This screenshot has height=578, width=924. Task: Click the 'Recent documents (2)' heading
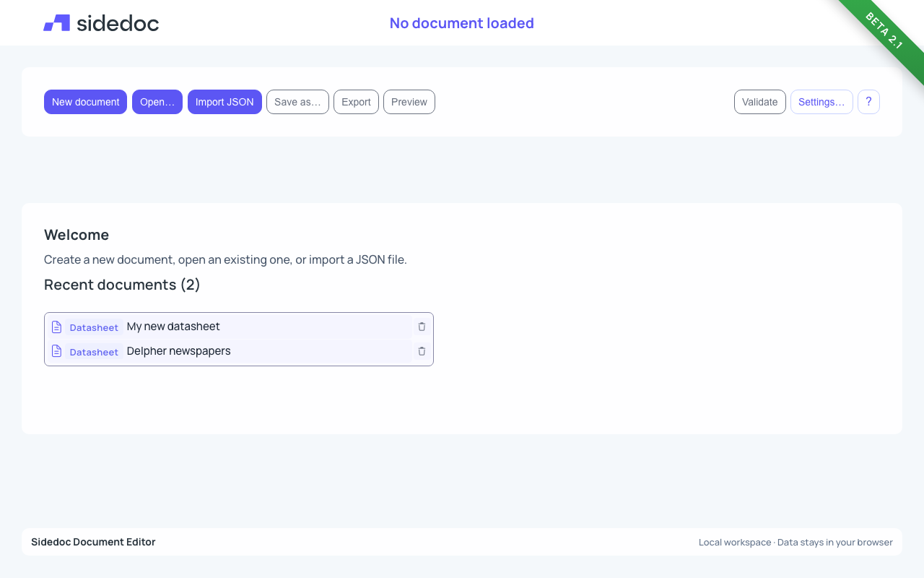(122, 285)
